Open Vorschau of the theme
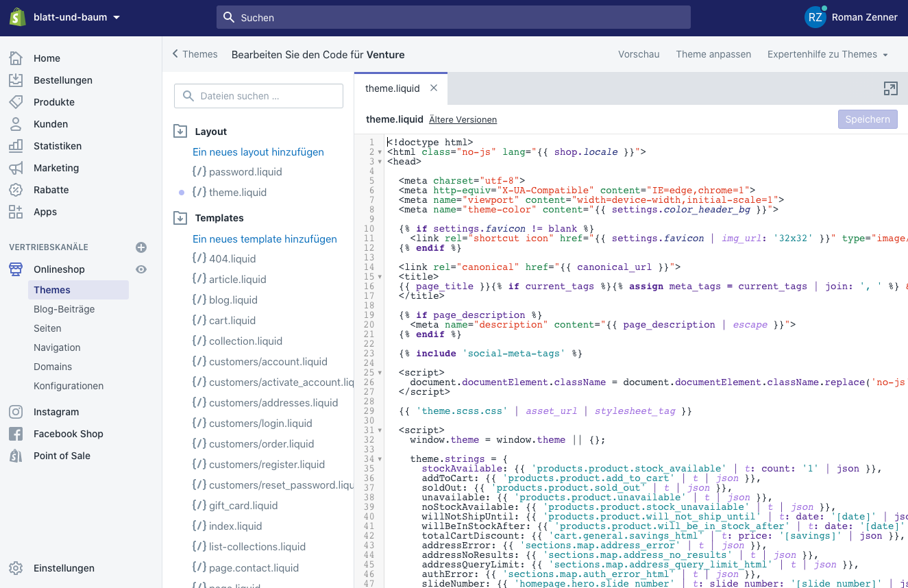 (639, 54)
